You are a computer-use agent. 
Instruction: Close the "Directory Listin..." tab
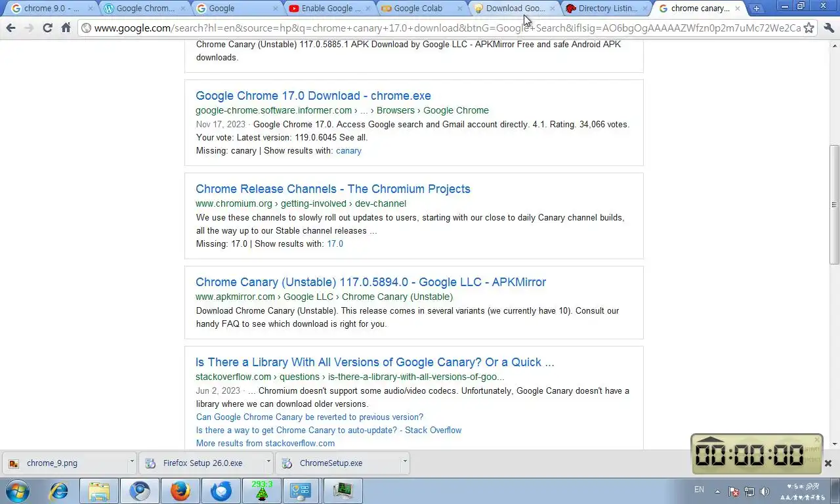[644, 9]
